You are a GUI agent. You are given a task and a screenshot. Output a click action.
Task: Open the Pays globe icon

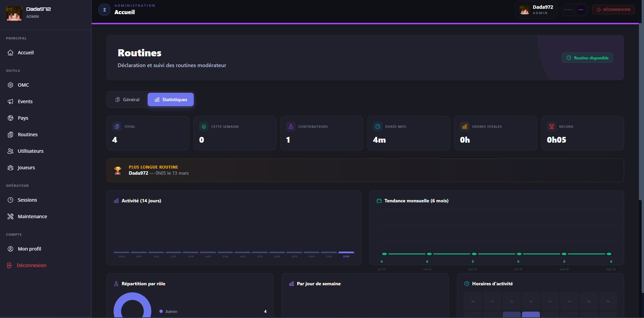pos(10,118)
